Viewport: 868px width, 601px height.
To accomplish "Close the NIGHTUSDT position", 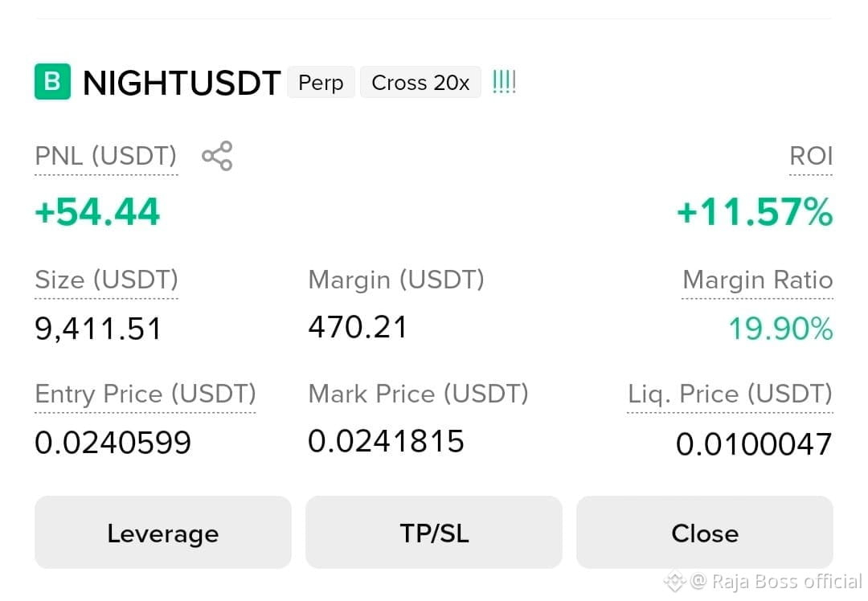I will [x=705, y=533].
